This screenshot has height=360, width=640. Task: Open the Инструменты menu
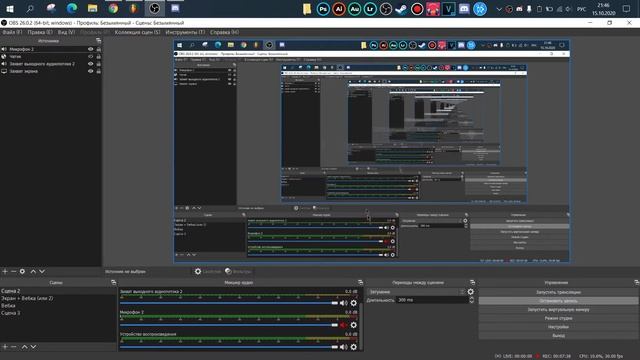[x=185, y=32]
